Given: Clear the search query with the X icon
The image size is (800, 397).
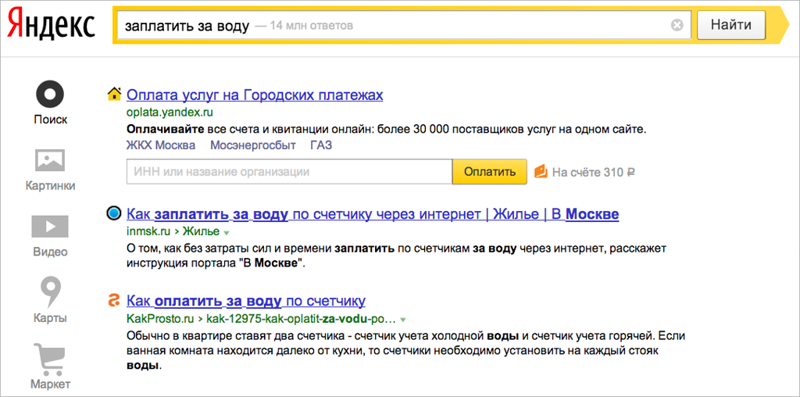Looking at the screenshot, I should coord(677,25).
